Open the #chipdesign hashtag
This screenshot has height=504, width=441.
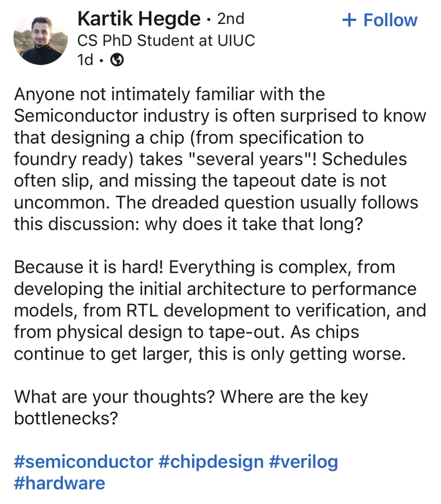tap(211, 462)
